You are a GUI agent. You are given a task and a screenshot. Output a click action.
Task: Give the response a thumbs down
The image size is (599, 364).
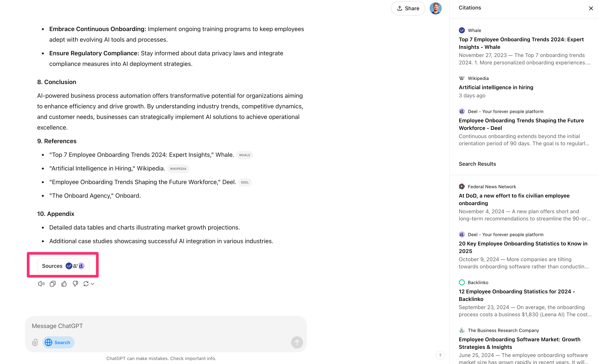pos(75,284)
